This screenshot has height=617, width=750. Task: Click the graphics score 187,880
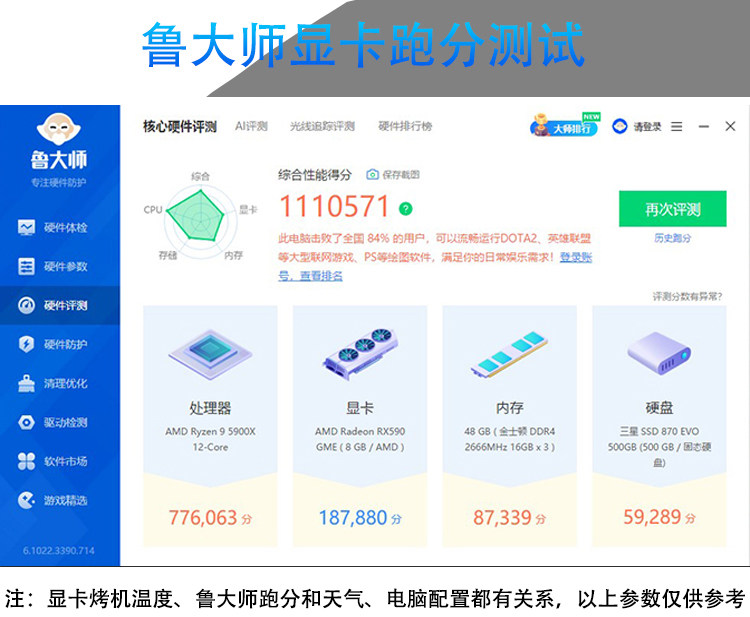point(360,518)
